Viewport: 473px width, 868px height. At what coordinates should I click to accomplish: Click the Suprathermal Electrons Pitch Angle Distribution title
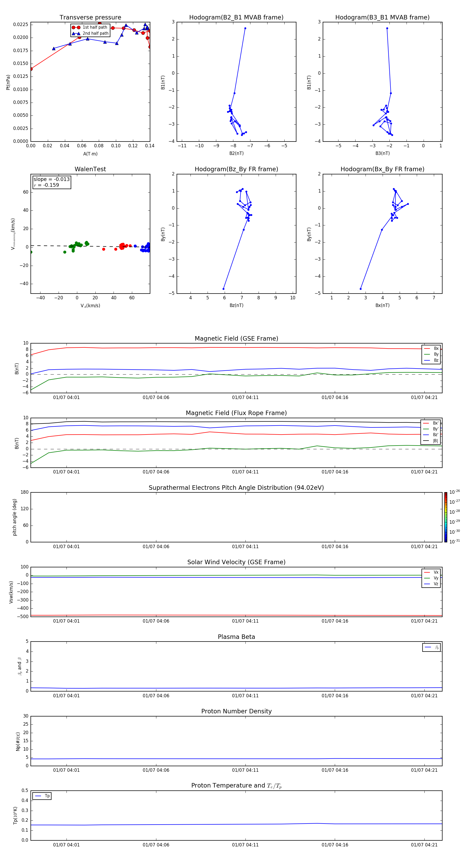(236, 488)
